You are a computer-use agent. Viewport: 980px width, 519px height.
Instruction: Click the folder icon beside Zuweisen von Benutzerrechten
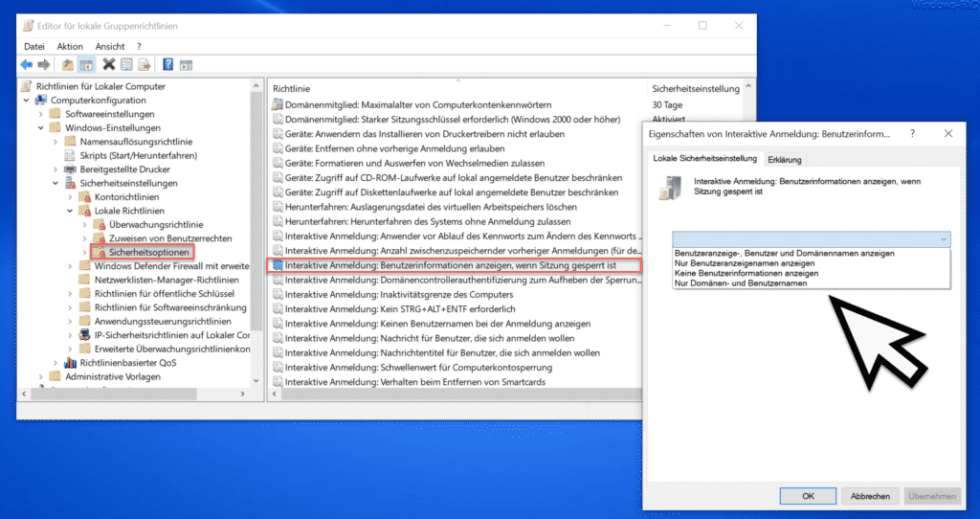click(x=100, y=238)
